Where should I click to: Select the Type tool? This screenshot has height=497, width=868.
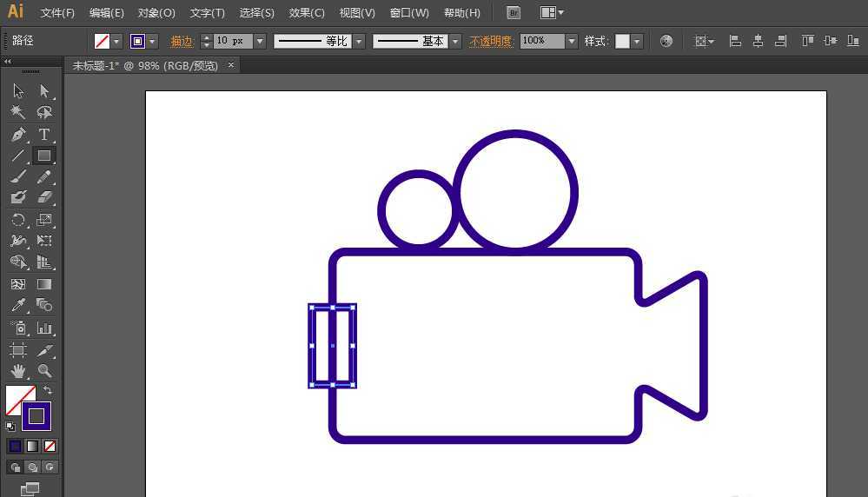[x=43, y=135]
